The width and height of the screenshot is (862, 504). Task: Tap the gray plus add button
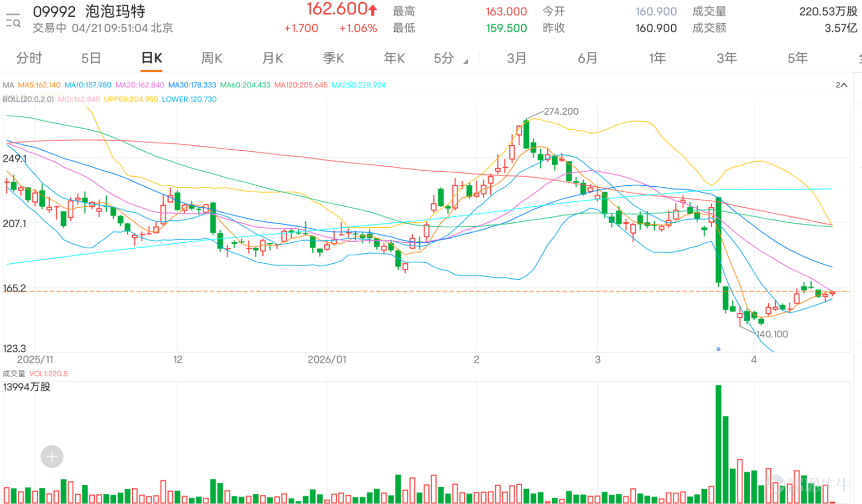coord(52,457)
